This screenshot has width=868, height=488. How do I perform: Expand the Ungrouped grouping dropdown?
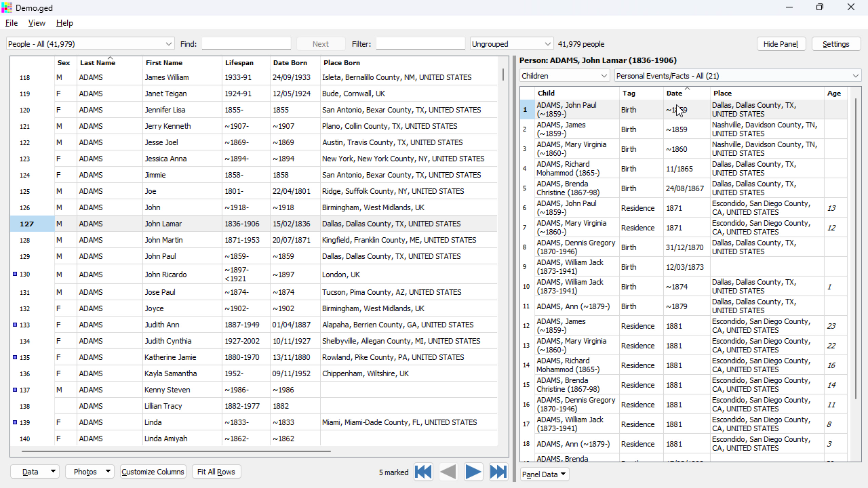click(511, 44)
